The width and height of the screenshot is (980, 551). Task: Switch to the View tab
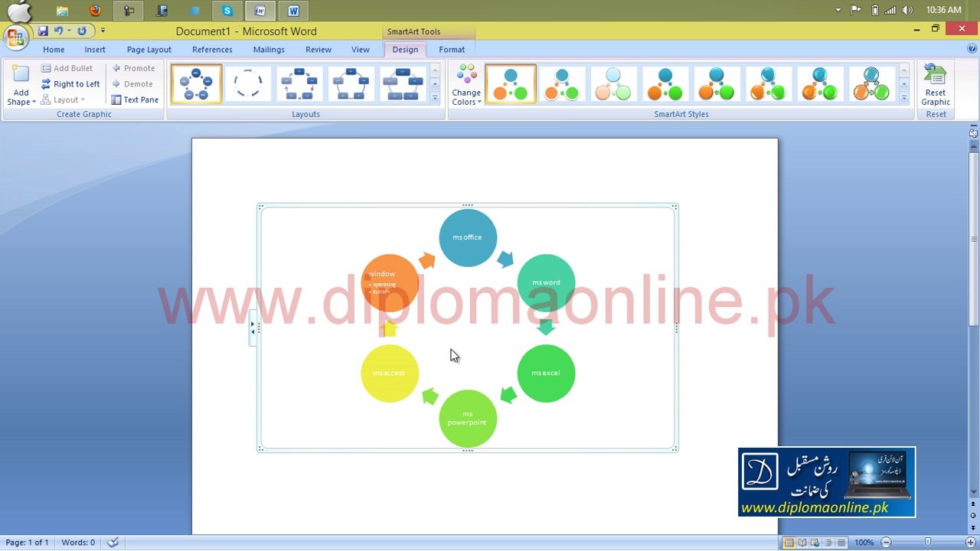[361, 49]
